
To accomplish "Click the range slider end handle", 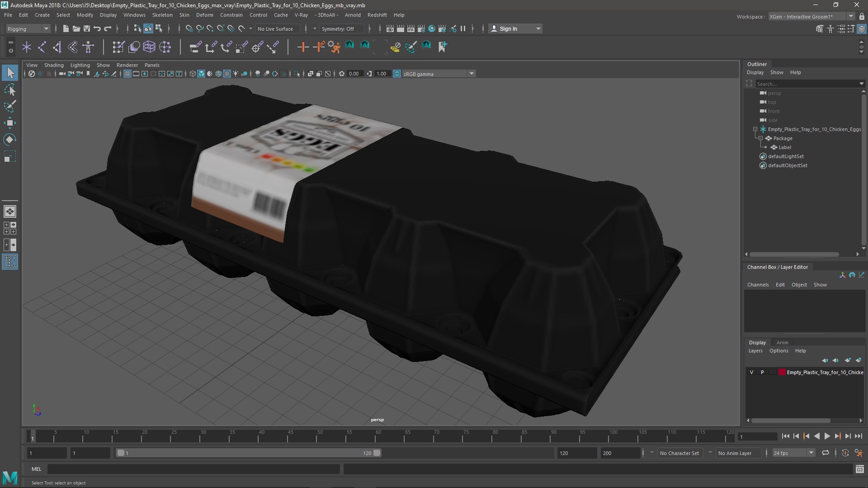I will [377, 453].
